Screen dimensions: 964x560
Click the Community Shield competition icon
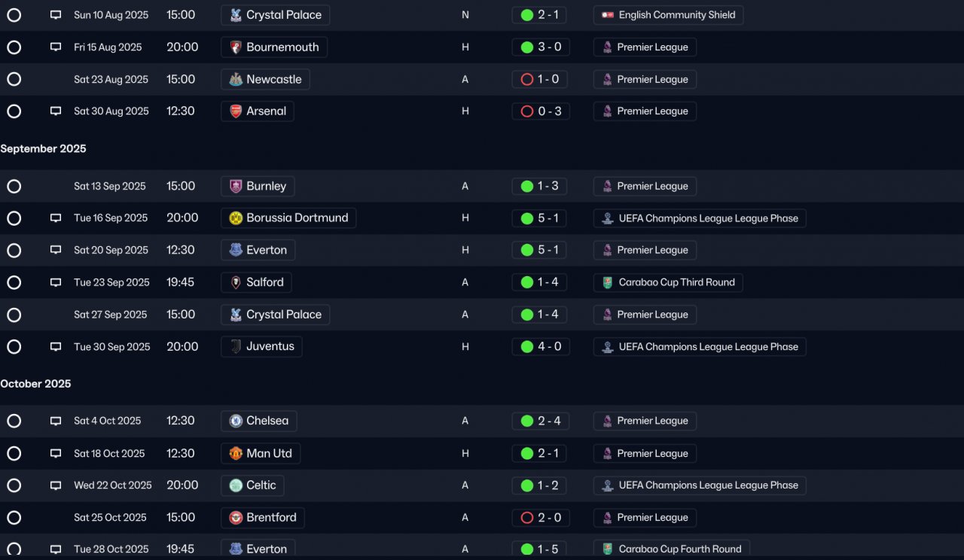608,15
